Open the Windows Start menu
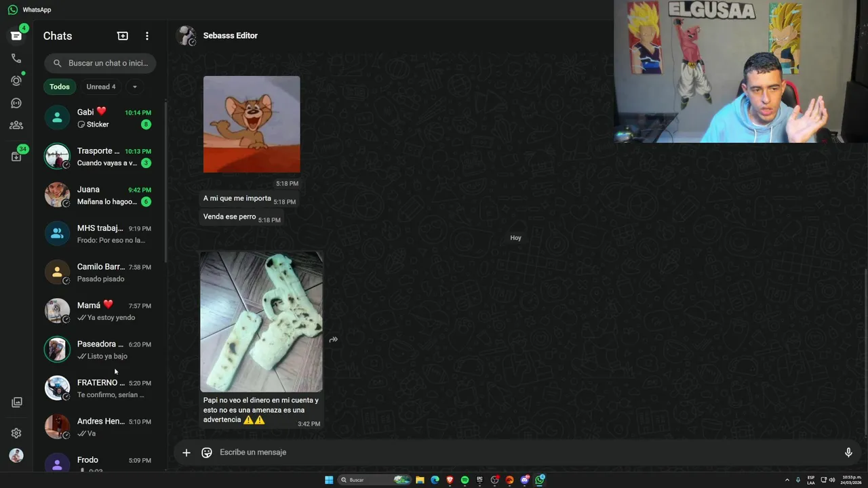This screenshot has width=868, height=488. coord(329,480)
